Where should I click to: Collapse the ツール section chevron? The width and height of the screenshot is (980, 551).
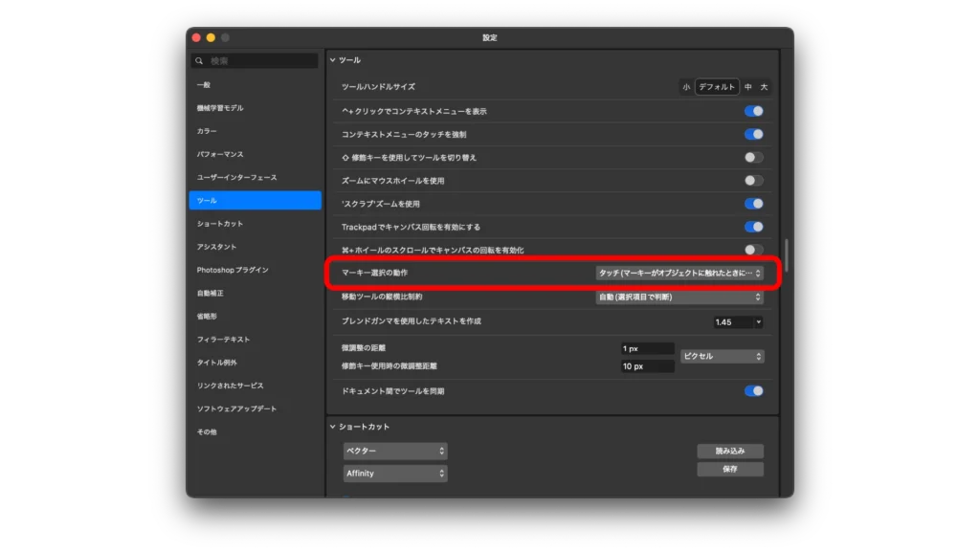point(333,60)
